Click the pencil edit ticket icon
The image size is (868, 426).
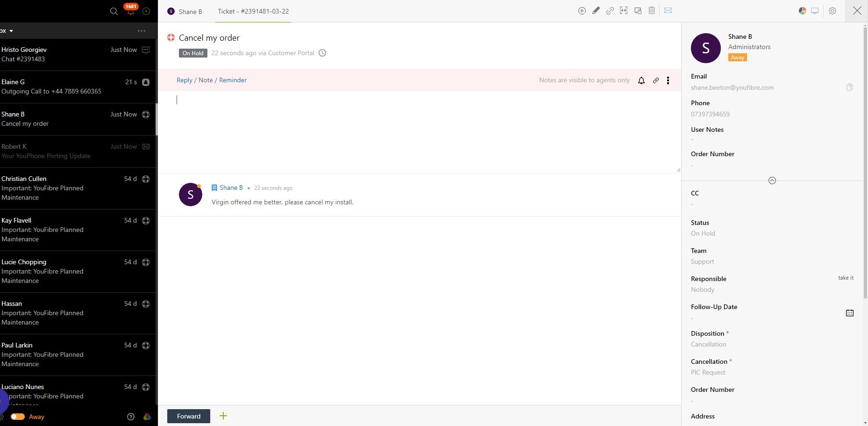pyautogui.click(x=596, y=11)
